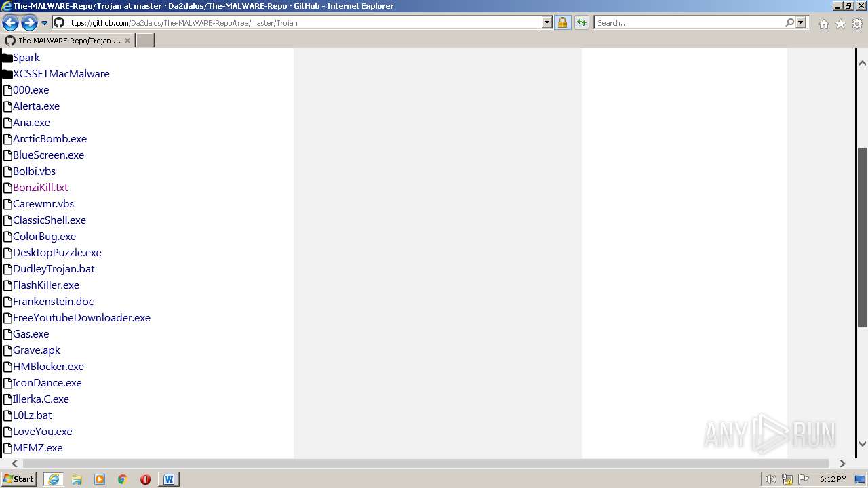Open Windows Explorer from taskbar
Screen dimensions: 868x488
77,479
